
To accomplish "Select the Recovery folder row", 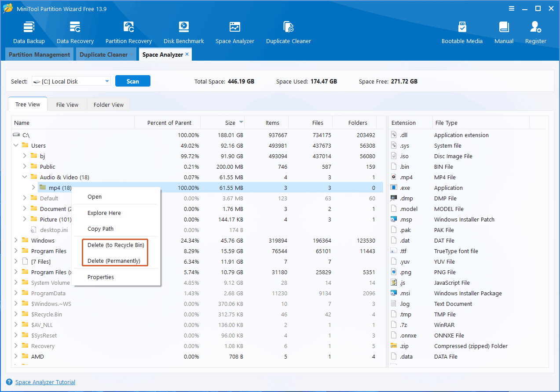I will point(198,346).
